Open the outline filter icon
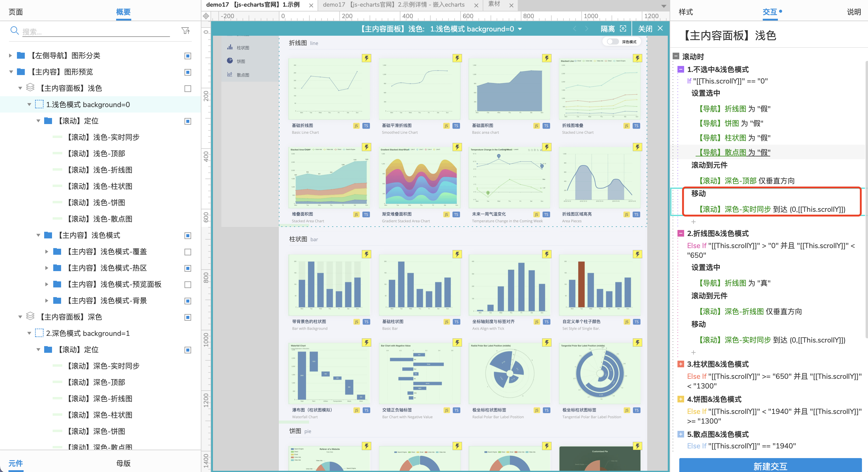868x472 pixels. pyautogui.click(x=186, y=31)
